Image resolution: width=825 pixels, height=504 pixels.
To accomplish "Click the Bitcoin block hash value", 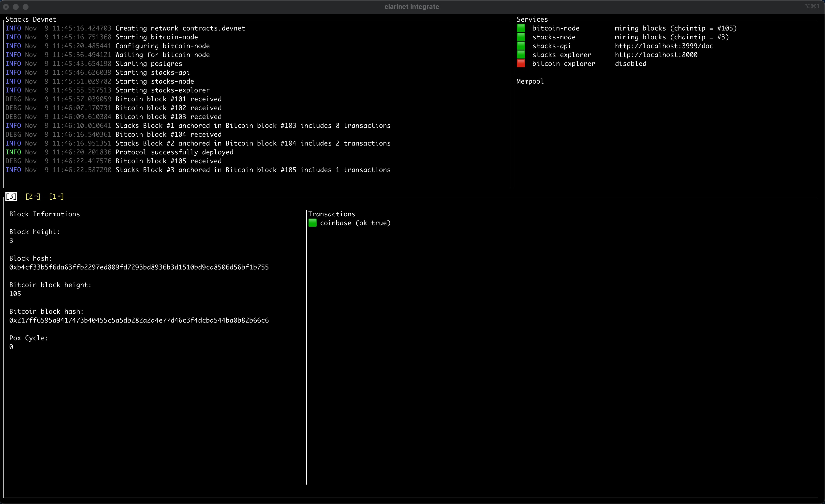I will [x=139, y=321].
